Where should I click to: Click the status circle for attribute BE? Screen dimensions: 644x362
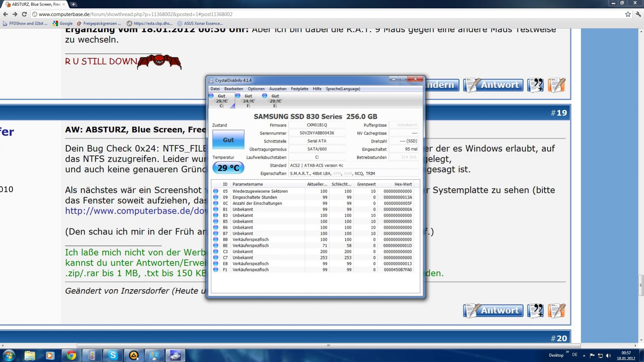(x=216, y=246)
